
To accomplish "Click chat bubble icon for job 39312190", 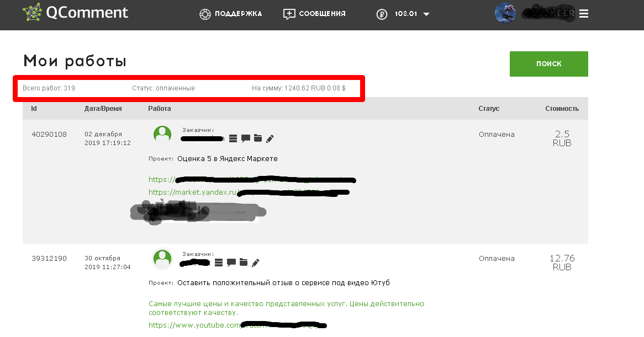I will tap(231, 263).
